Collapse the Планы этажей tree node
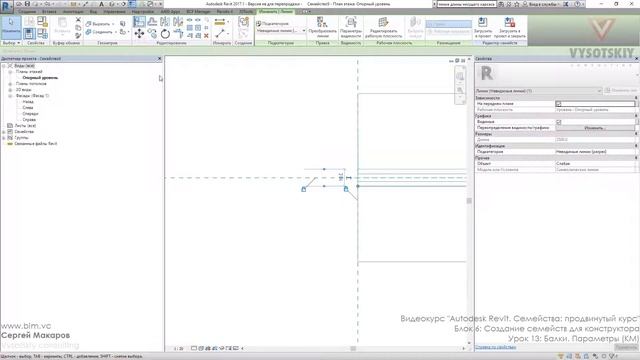The height and width of the screenshot is (360, 640). [10, 72]
